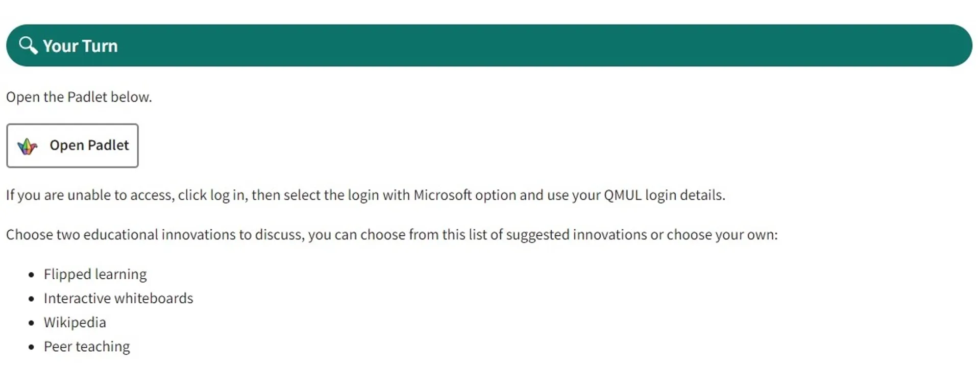This screenshot has width=980, height=365.
Task: Select the Your Turn heading text
Action: click(80, 46)
